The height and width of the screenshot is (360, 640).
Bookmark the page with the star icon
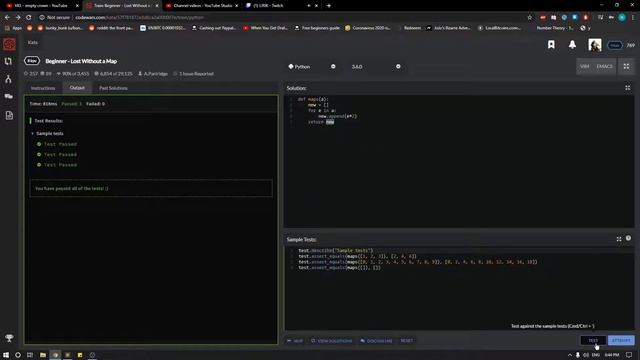pyautogui.click(x=530, y=18)
